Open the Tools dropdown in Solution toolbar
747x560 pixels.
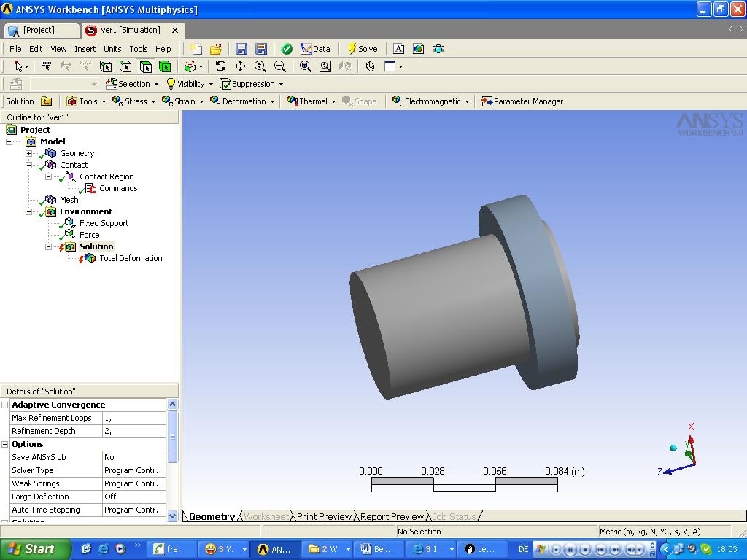click(x=86, y=101)
